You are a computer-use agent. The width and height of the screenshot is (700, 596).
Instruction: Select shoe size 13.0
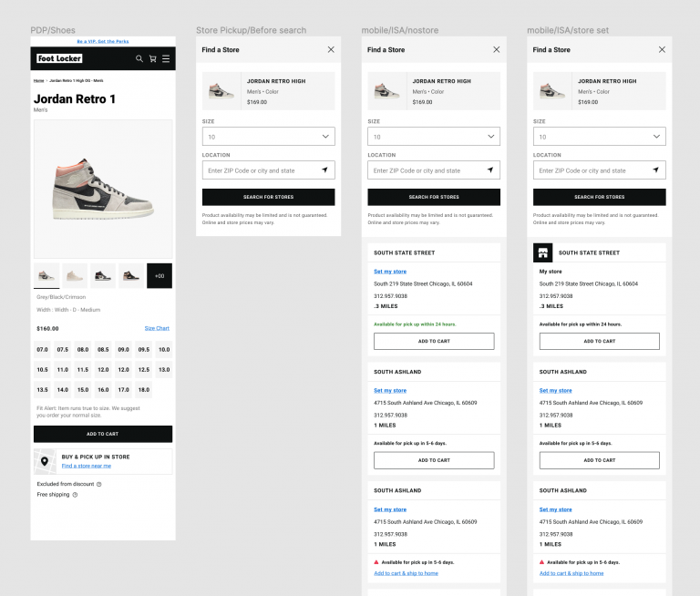[x=164, y=370]
